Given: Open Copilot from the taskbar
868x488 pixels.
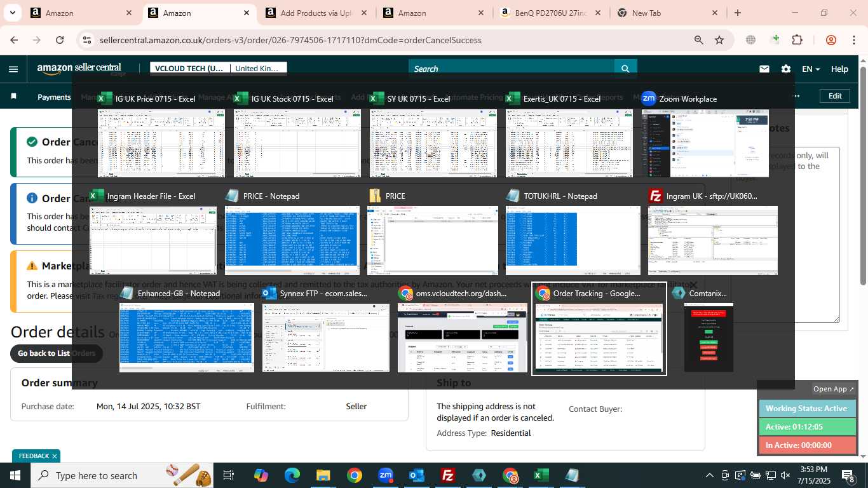Looking at the screenshot, I should (x=261, y=475).
